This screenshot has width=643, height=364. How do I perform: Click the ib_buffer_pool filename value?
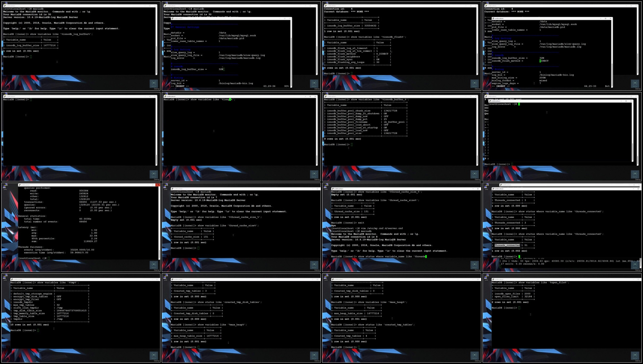[394, 122]
